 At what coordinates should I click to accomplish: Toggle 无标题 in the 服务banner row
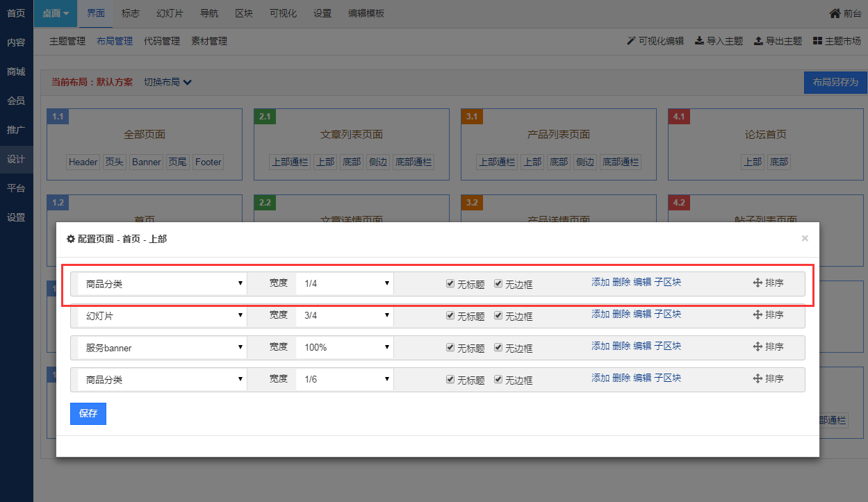(x=450, y=347)
